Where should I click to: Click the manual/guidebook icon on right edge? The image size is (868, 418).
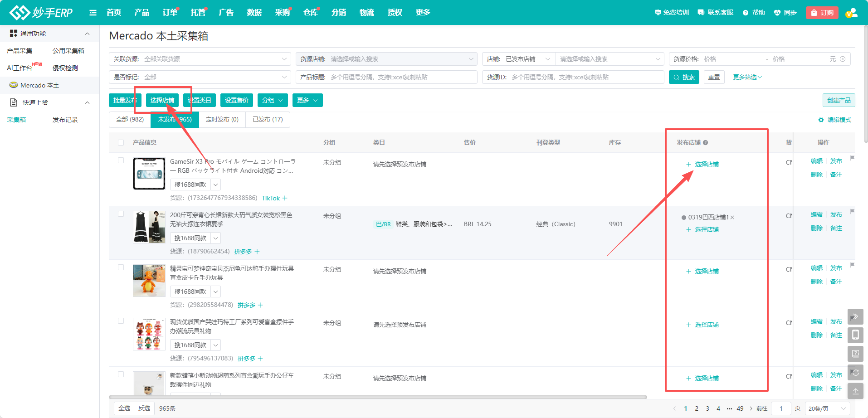[855, 354]
